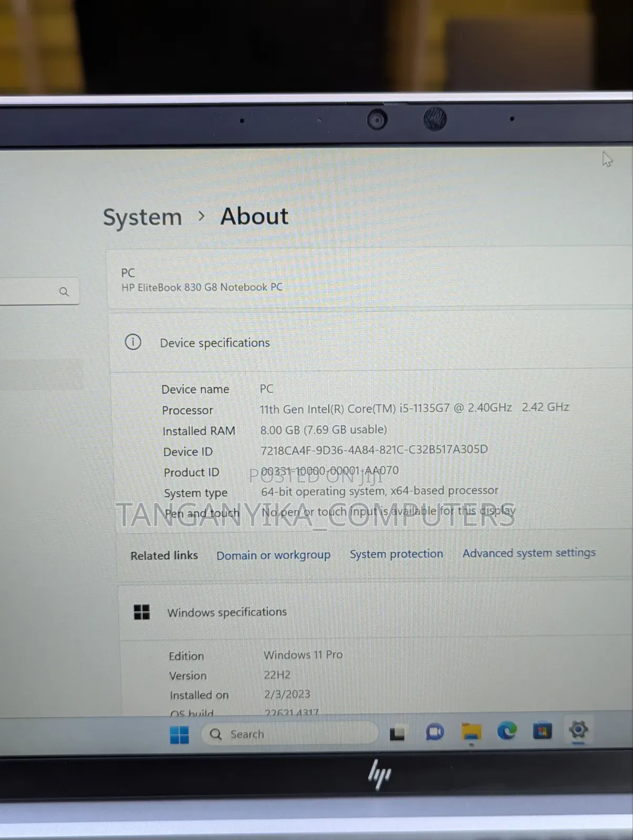This screenshot has width=633, height=840.
Task: Click the Pen and touch label
Action: coord(202,513)
